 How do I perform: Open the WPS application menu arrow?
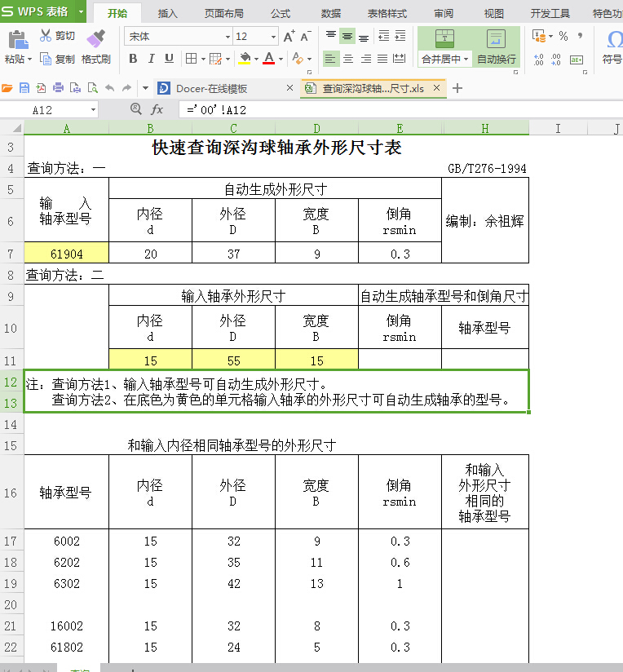pyautogui.click(x=81, y=11)
